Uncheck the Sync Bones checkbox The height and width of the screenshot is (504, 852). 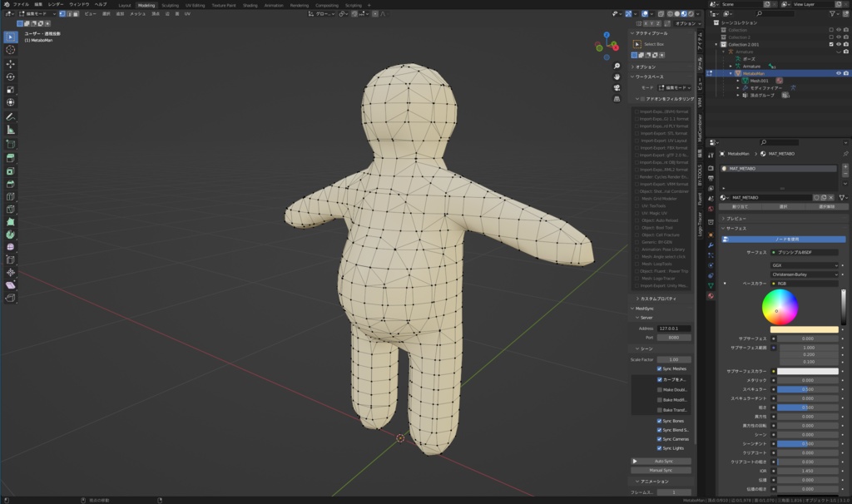(x=660, y=421)
